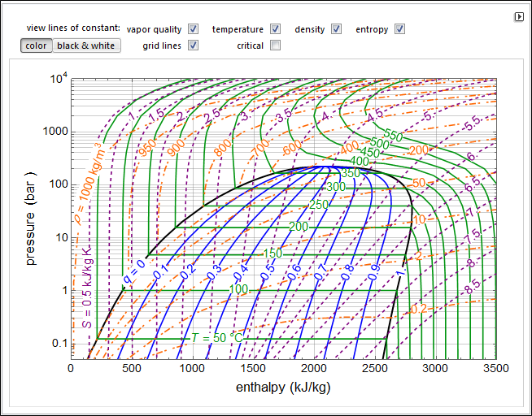532x416 pixels.
Task: Enable the critical checkbox
Action: click(276, 45)
